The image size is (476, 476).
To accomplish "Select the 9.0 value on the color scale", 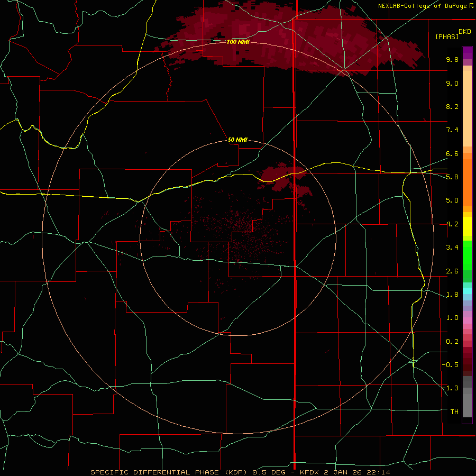I will click(x=452, y=83).
